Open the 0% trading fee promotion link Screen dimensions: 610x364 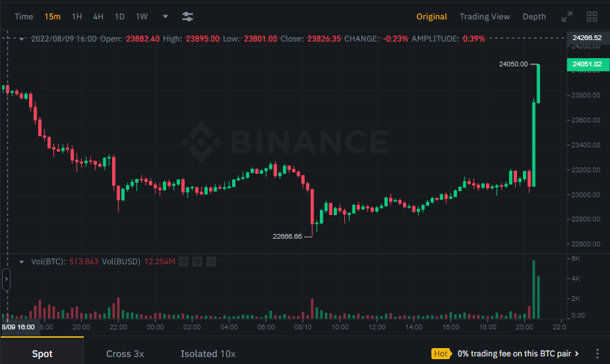point(518,354)
